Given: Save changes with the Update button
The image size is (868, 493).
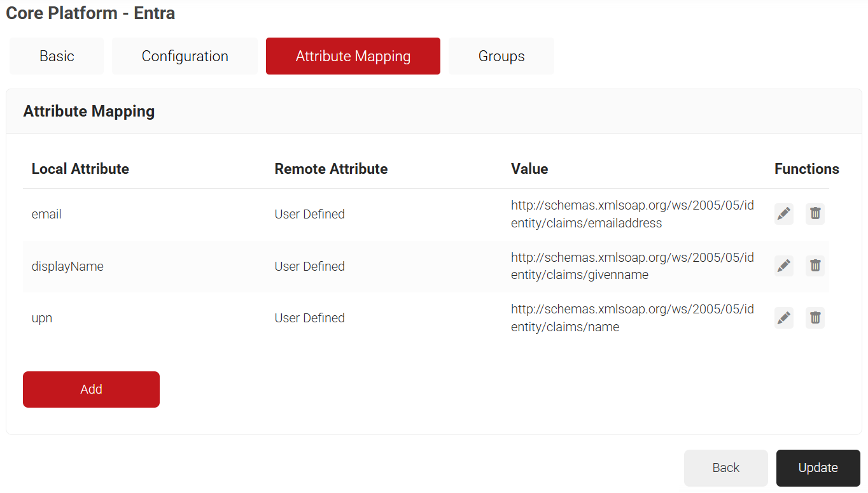Looking at the screenshot, I should point(818,468).
